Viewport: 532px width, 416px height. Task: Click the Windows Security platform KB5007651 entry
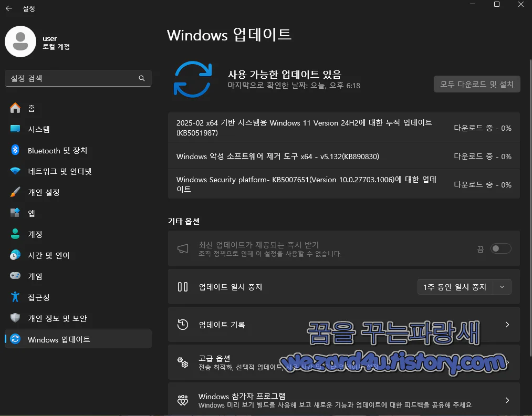coord(343,184)
